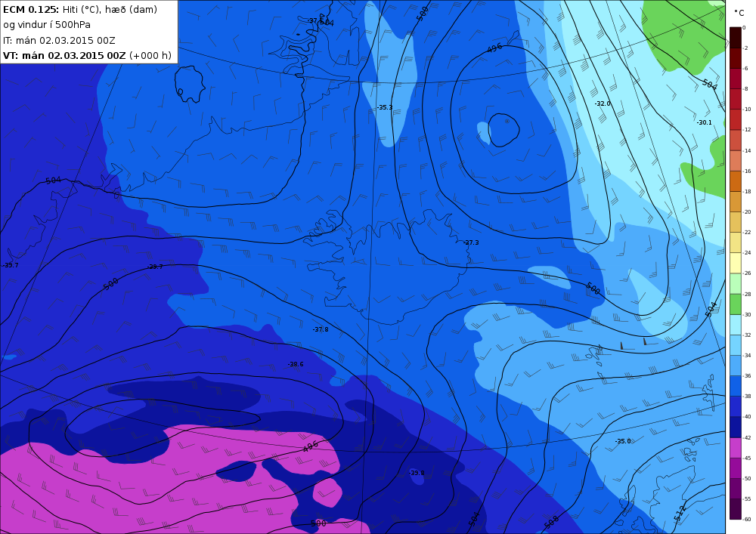The image size is (756, 534).
Task: Click the legend swatch between -20 and -22
Action: pyautogui.click(x=736, y=222)
